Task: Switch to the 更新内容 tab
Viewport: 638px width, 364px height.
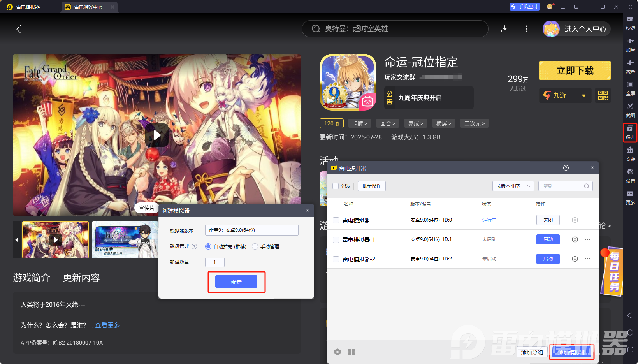Action: pyautogui.click(x=81, y=278)
